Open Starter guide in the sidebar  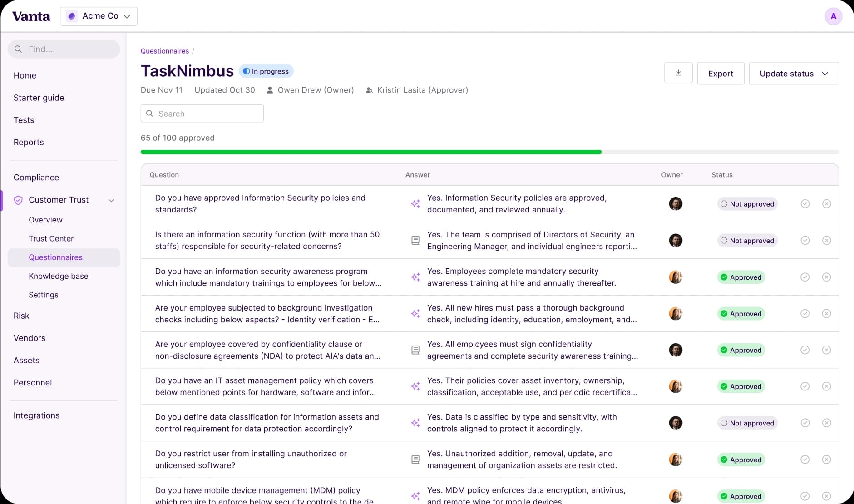point(39,98)
